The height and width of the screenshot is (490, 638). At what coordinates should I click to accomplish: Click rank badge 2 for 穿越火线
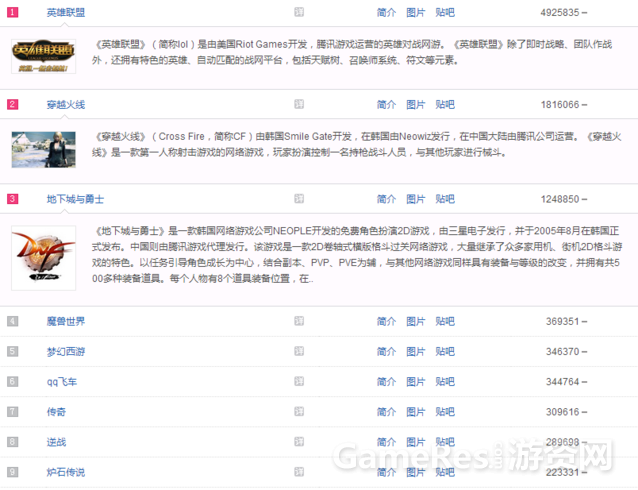pyautogui.click(x=13, y=104)
